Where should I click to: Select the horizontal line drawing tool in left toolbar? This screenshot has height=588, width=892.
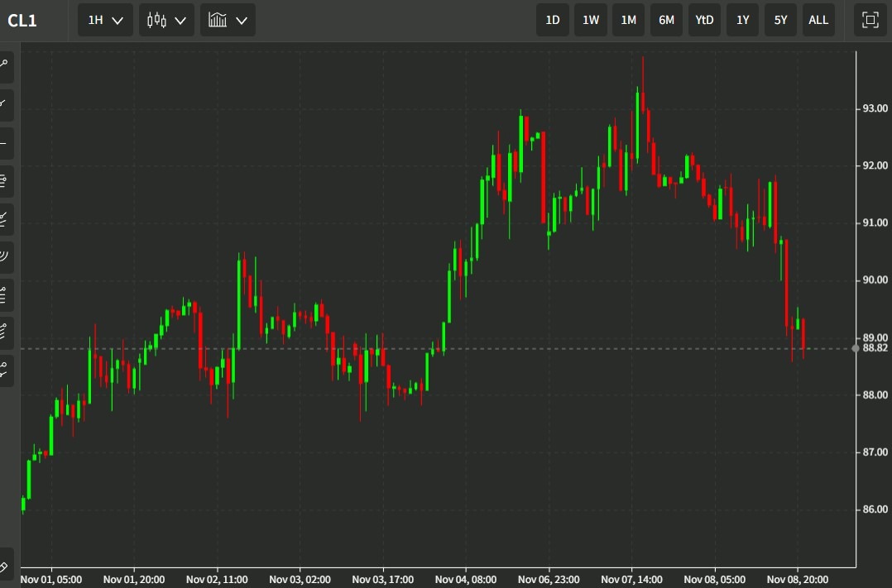click(5, 142)
